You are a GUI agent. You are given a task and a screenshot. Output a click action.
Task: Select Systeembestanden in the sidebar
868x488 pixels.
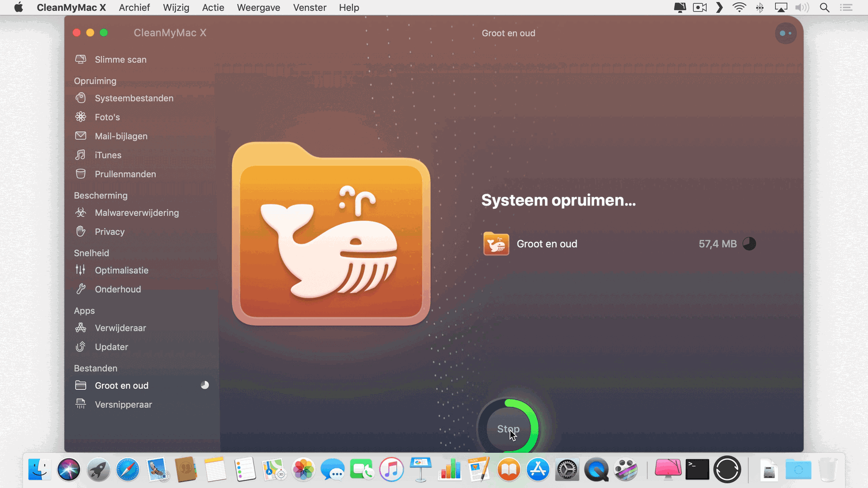[134, 98]
